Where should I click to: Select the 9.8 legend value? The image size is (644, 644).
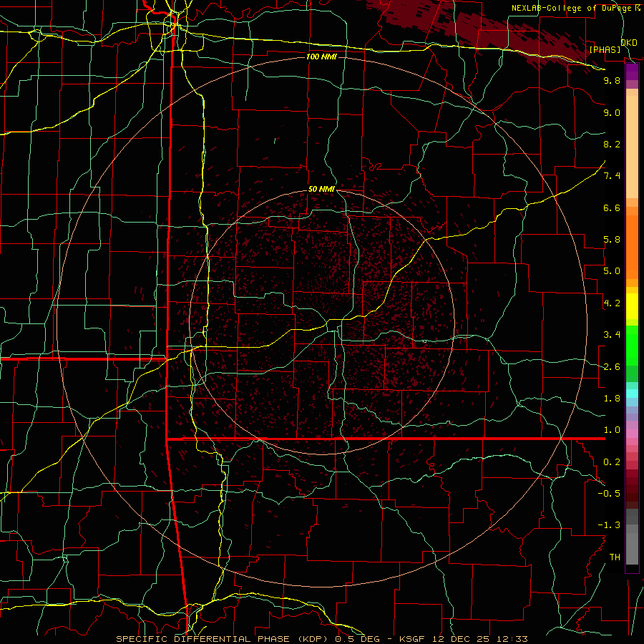[612, 80]
